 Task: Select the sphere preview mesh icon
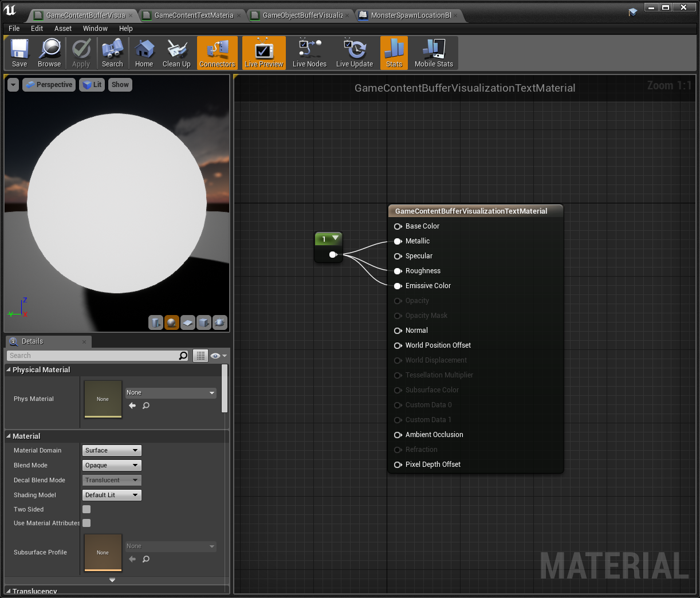[172, 322]
